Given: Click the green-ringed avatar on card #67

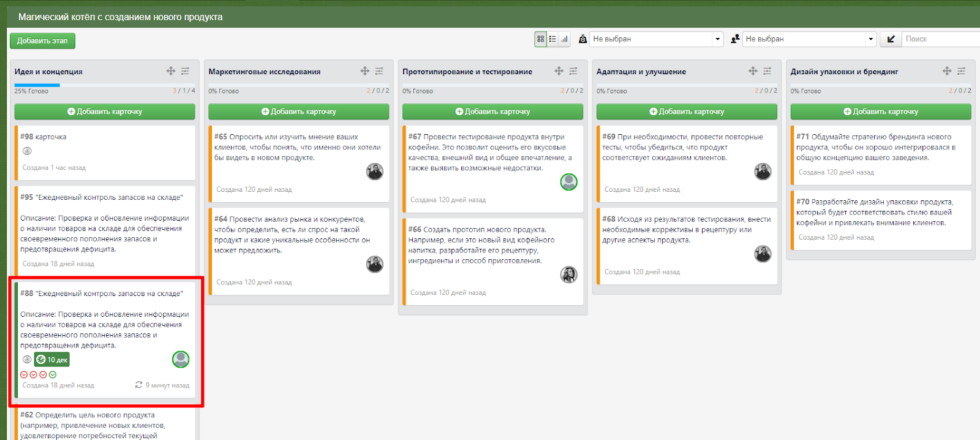Looking at the screenshot, I should coord(569,181).
